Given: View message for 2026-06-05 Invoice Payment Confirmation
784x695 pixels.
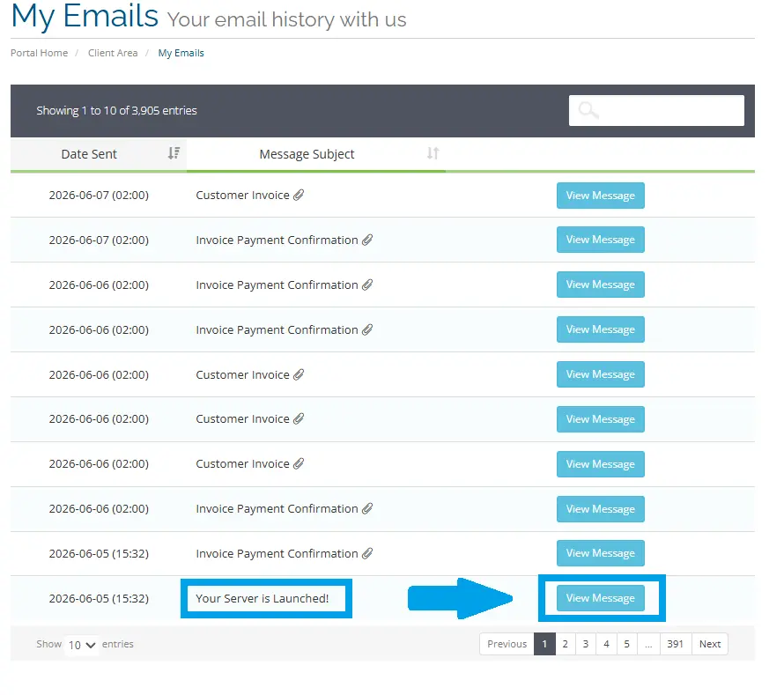Looking at the screenshot, I should click(x=601, y=553).
